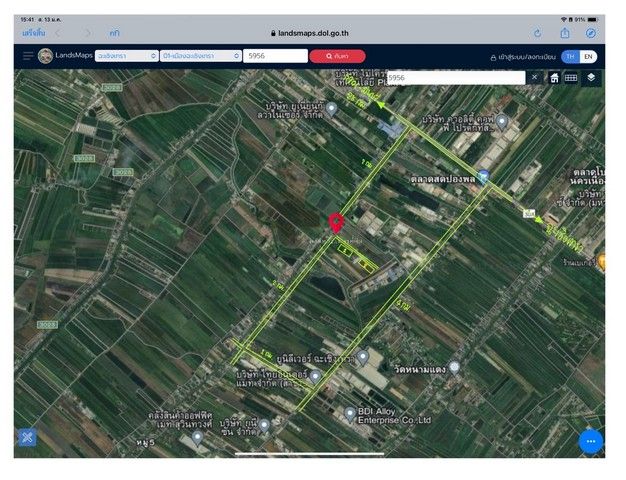Switch language to EN
626x480 pixels.
click(x=589, y=57)
